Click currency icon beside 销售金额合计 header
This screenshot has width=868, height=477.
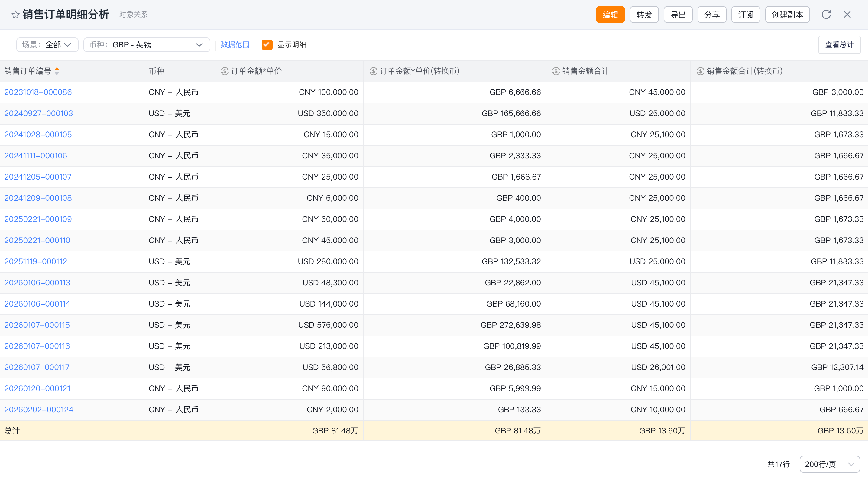(556, 71)
